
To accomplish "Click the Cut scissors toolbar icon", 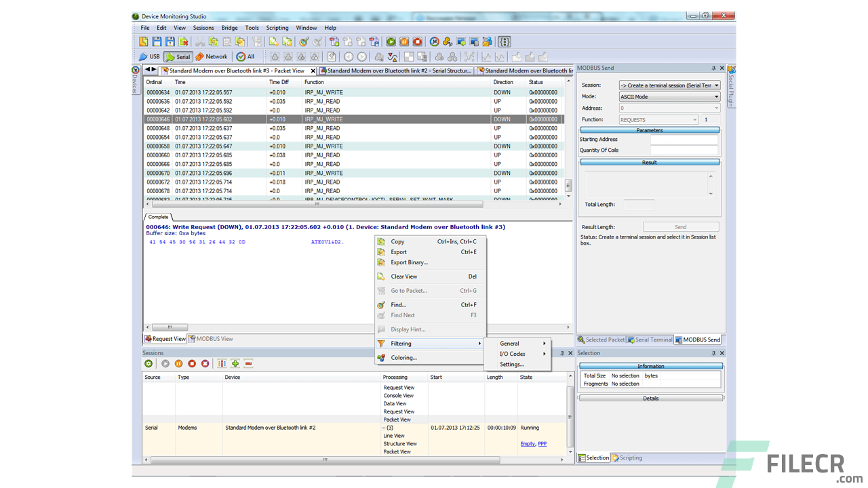I will (200, 42).
